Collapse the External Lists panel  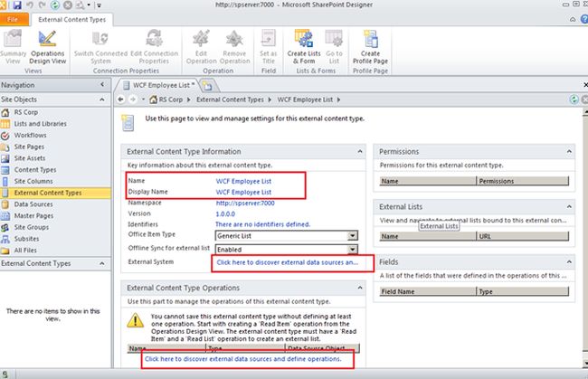click(569, 206)
